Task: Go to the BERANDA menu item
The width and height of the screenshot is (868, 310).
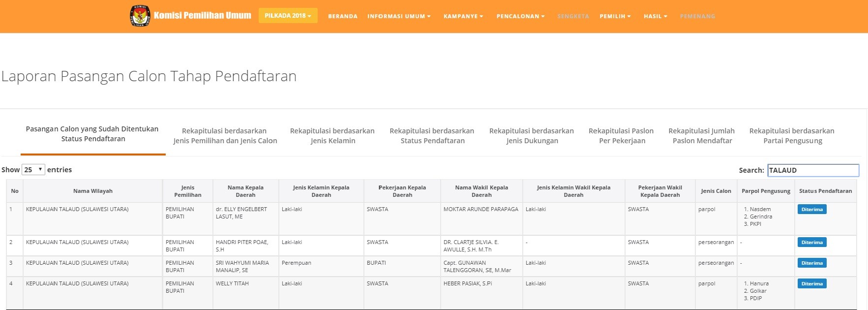Action: click(343, 16)
